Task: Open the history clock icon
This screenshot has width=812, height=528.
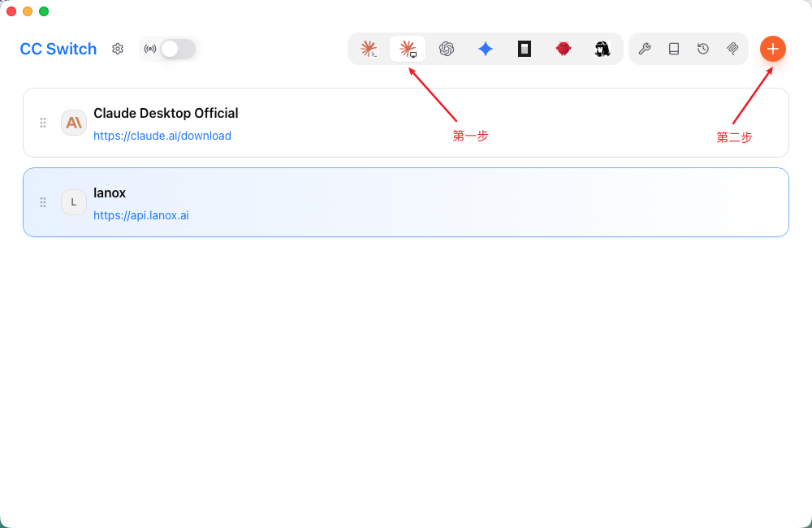Action: [702, 49]
